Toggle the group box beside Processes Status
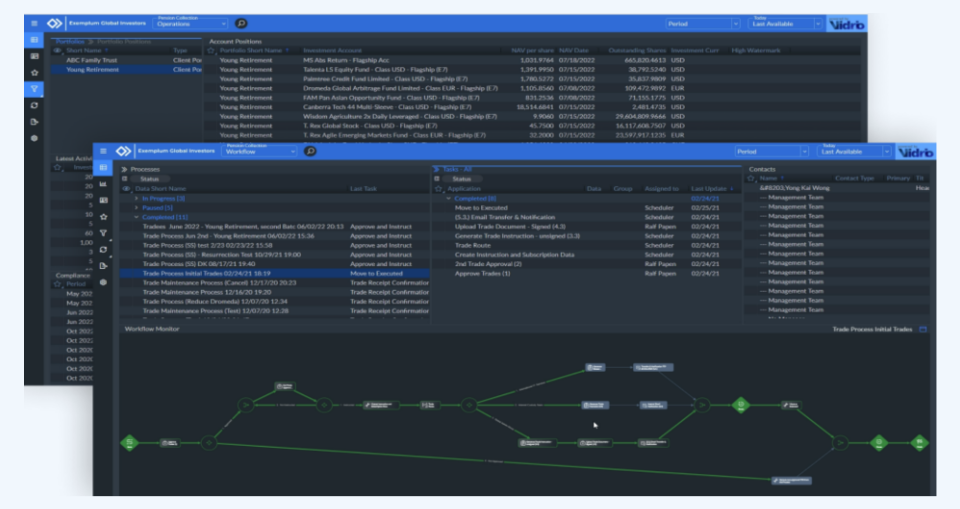This screenshot has height=509, width=960. coord(125,179)
